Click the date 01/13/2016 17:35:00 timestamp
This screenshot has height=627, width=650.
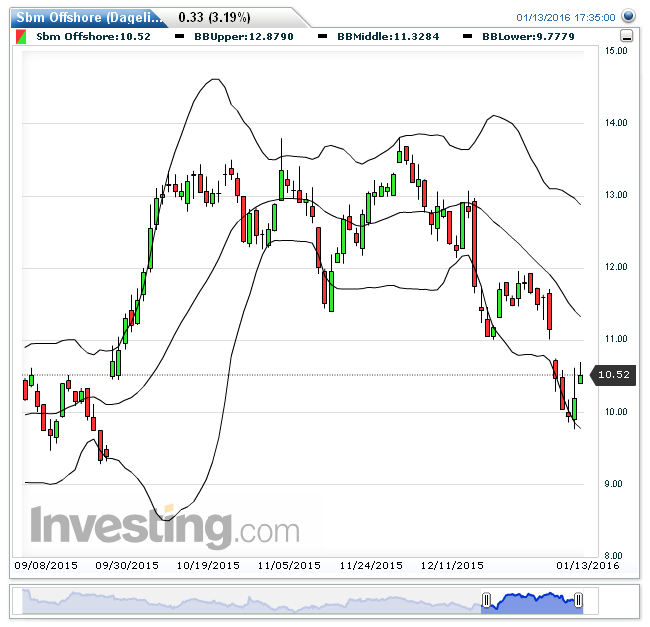coord(565,17)
